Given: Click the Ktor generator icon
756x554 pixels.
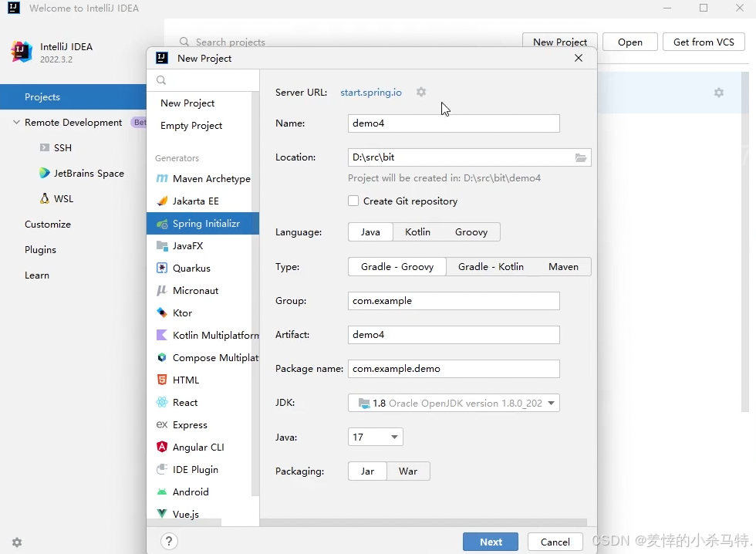Looking at the screenshot, I should (162, 313).
